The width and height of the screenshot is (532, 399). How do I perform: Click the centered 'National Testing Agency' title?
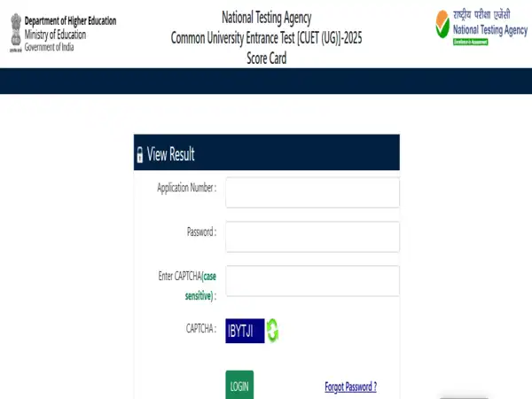point(266,18)
